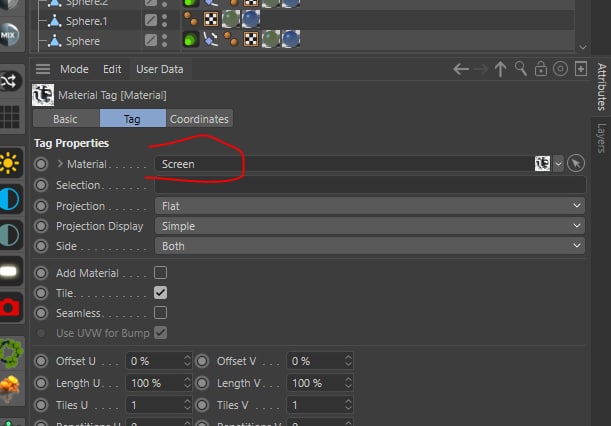Select the Sphere object row
This screenshot has height=426, width=611.
coord(83,41)
